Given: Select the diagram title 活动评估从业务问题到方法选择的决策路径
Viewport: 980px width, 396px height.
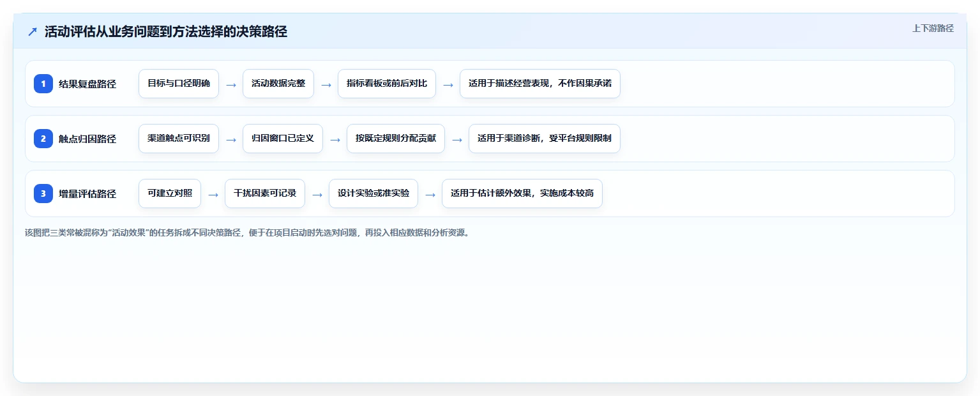Looking at the screenshot, I should [166, 32].
